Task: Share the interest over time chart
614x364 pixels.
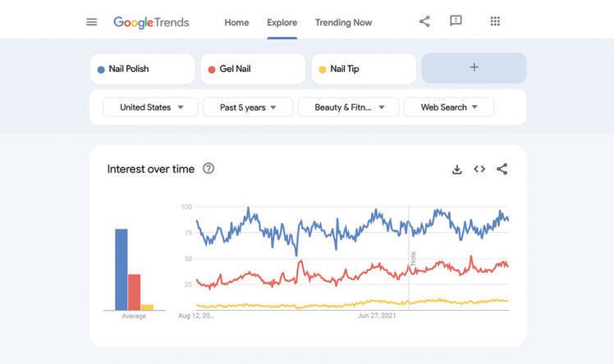Action: point(502,169)
